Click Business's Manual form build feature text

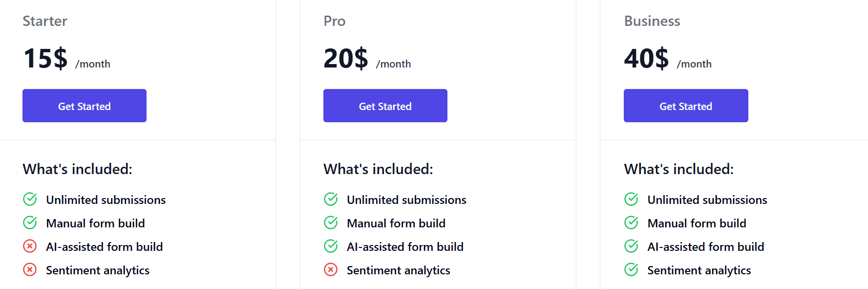tap(697, 223)
